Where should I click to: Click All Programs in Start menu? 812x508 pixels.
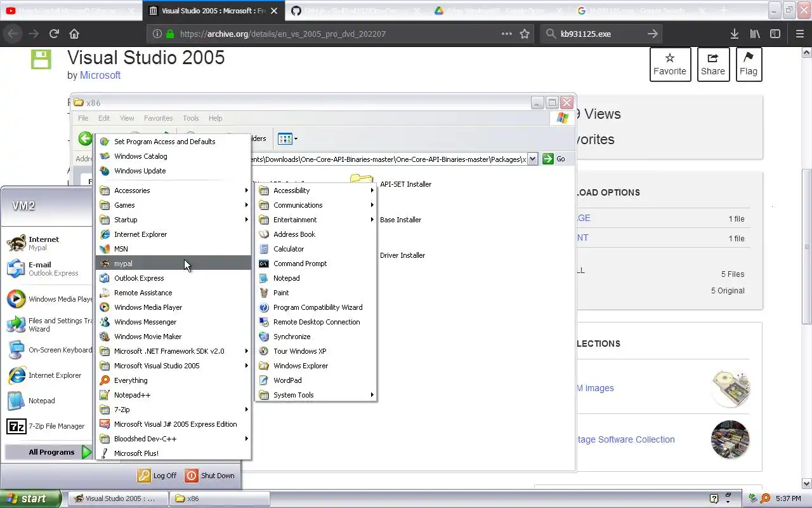pos(49,452)
